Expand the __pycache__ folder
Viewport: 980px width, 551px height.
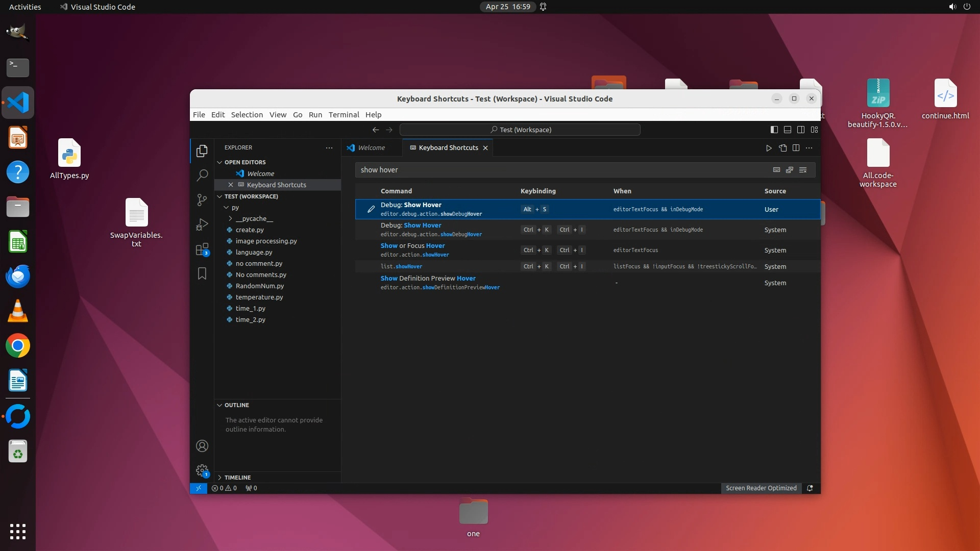[x=254, y=219]
